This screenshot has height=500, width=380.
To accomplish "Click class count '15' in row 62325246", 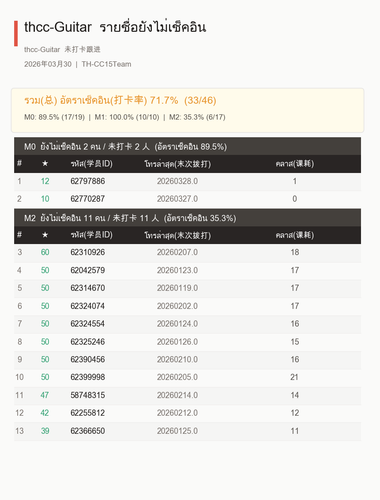I will coord(295,342).
